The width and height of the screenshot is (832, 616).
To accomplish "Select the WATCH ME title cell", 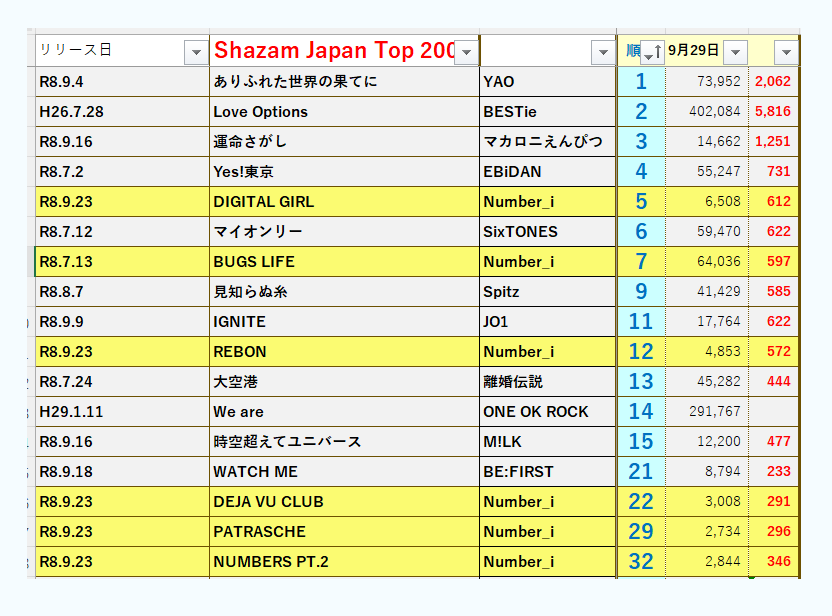I will (x=344, y=471).
